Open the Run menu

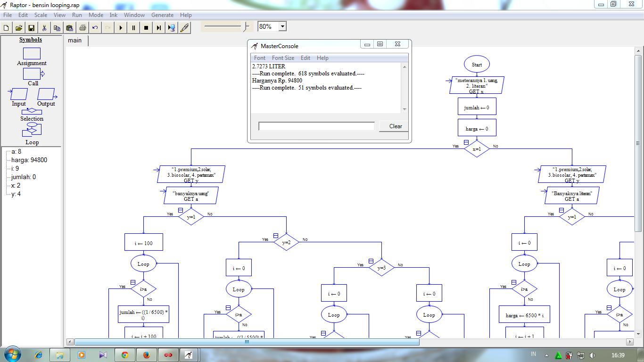point(77,15)
